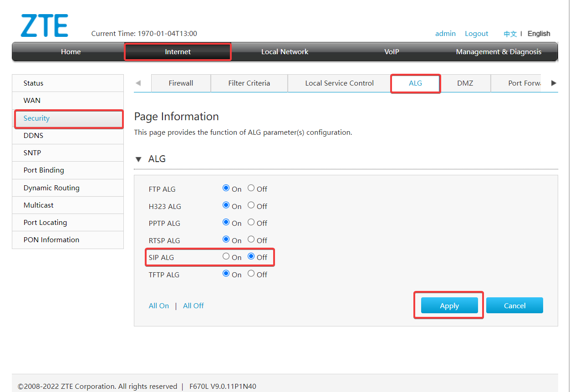The width and height of the screenshot is (570, 392).
Task: Open WAN in the sidebar
Action: (32, 101)
